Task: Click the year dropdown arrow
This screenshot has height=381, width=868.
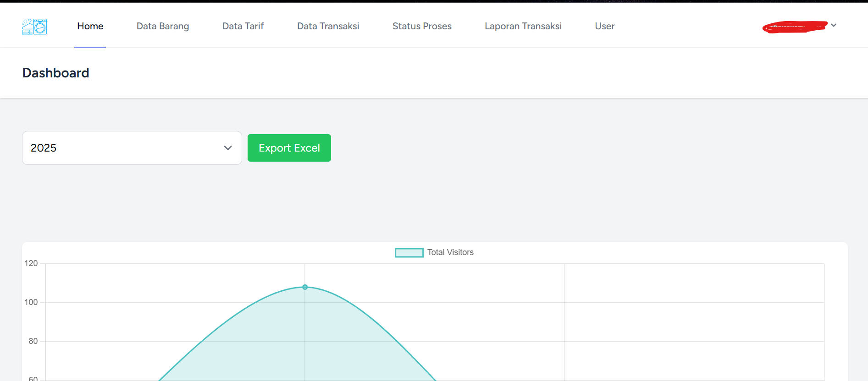Action: pyautogui.click(x=227, y=148)
